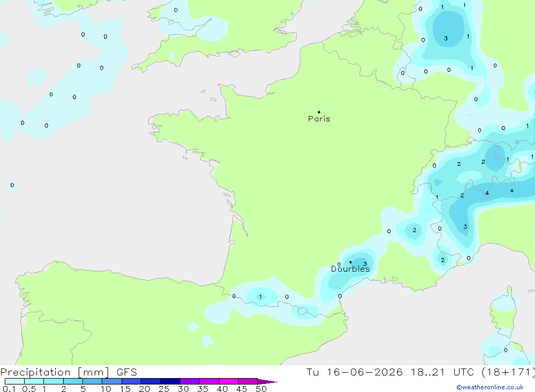Select the 30–35 mm purple legend swatch
The image size is (535, 392).
[190, 381]
